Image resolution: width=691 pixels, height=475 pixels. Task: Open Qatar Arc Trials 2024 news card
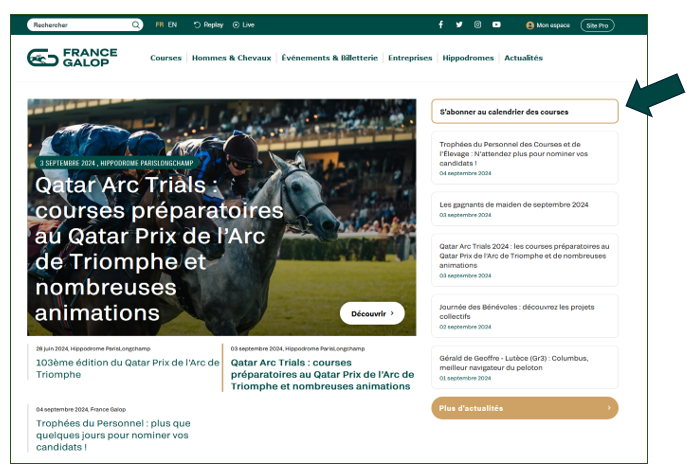tap(525, 260)
